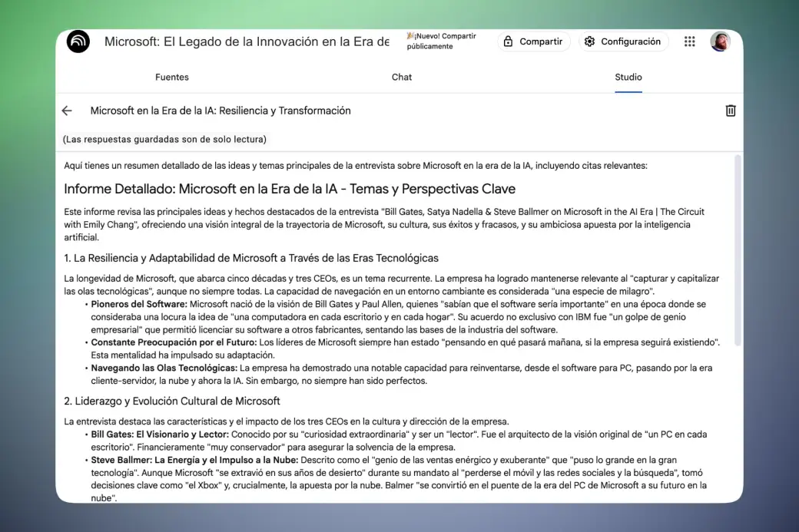Click the notebook title Microsoft: El Legado
The width and height of the screenshot is (799, 532).
point(247,41)
